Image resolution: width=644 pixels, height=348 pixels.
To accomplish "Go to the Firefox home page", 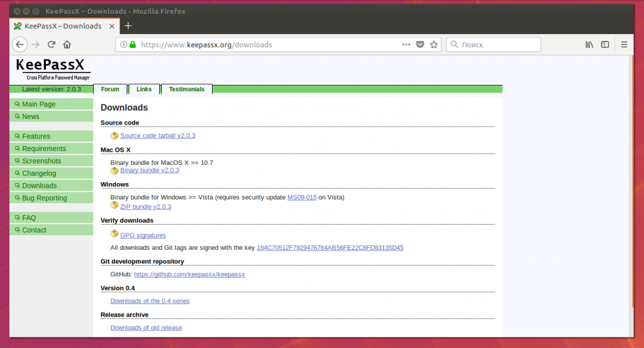I will tap(67, 45).
